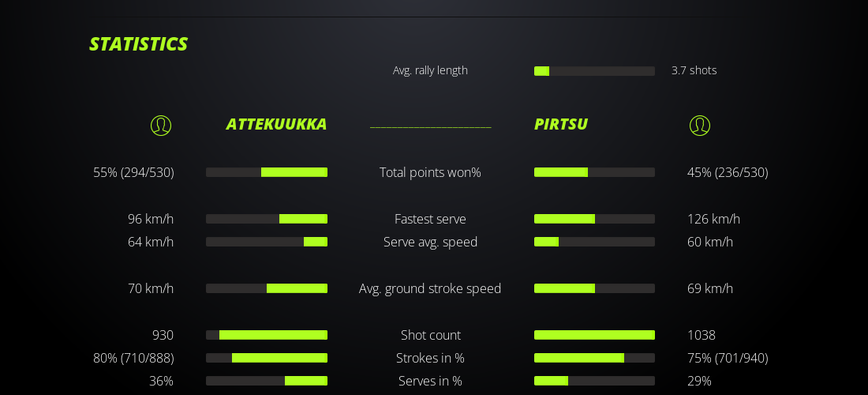This screenshot has width=868, height=395.
Task: Click Pirtsu's Total points won bar
Action: pos(594,172)
